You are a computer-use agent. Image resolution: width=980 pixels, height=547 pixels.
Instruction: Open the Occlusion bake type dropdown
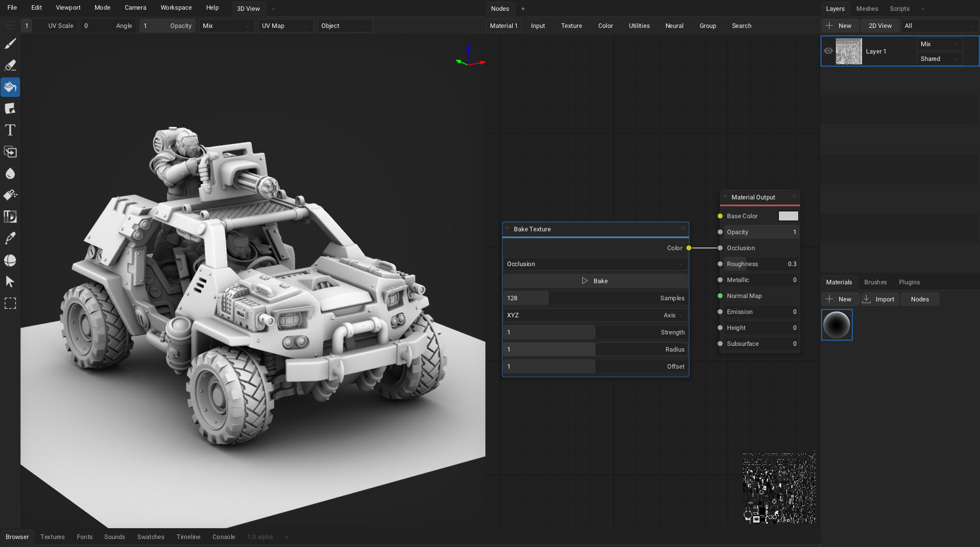click(595, 264)
